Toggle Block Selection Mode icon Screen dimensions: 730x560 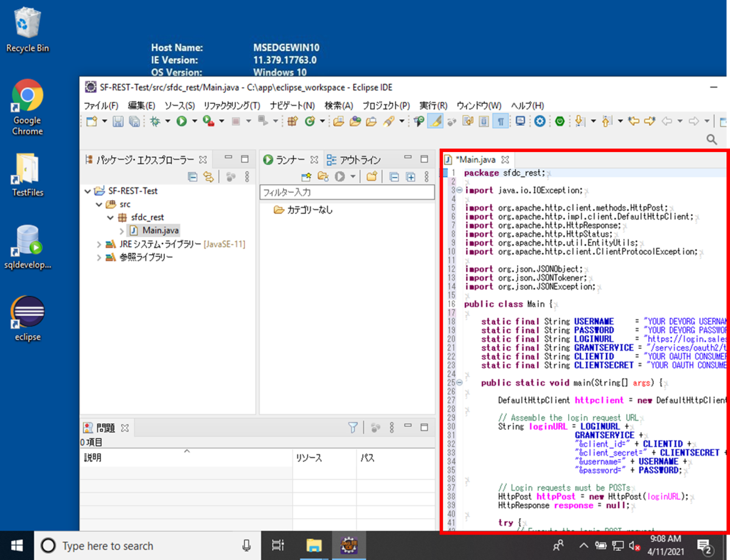click(484, 122)
